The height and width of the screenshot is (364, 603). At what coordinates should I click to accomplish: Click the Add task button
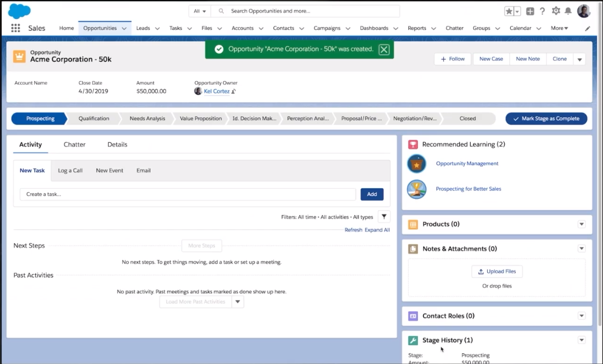372,194
